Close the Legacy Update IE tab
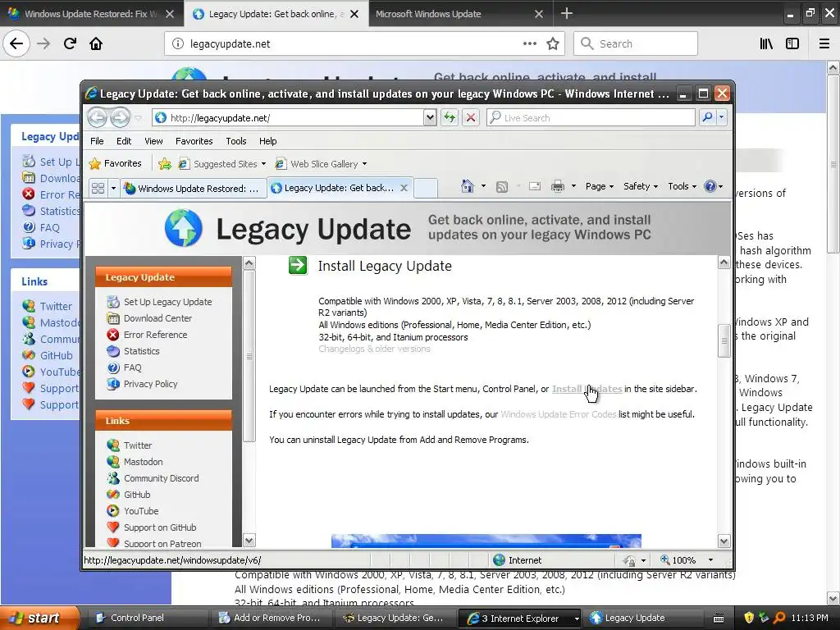 404,188
